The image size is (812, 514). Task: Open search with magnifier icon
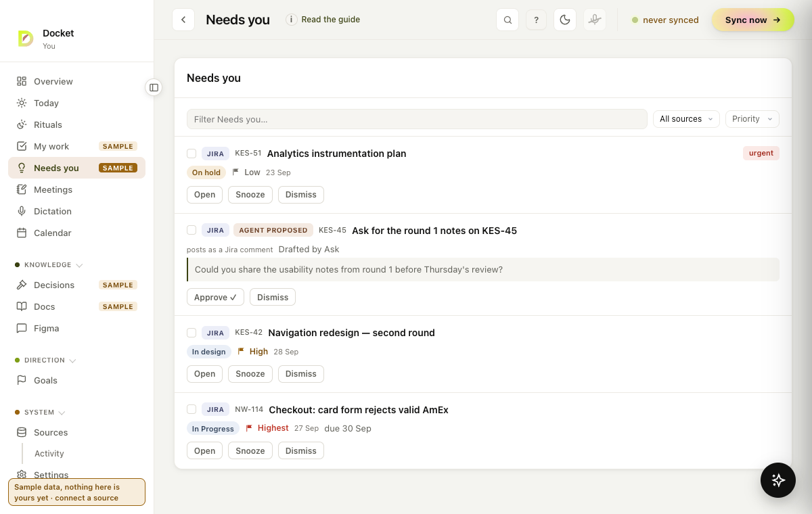tap(507, 20)
